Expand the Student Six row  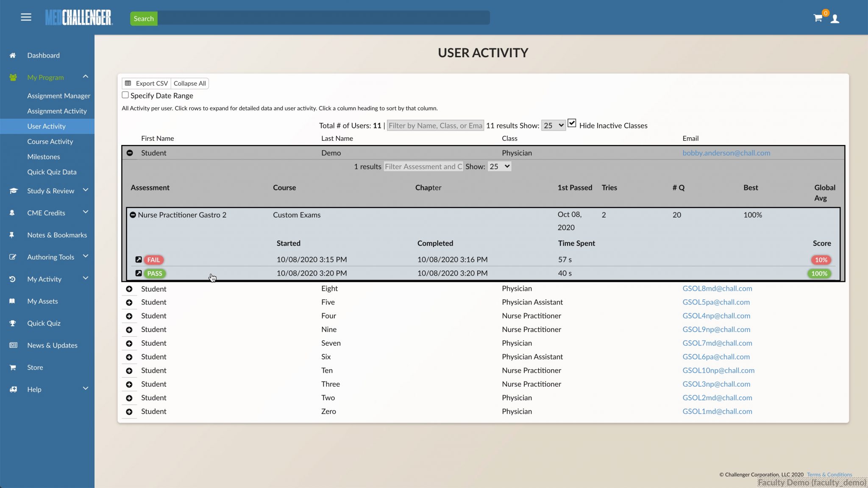click(x=129, y=357)
